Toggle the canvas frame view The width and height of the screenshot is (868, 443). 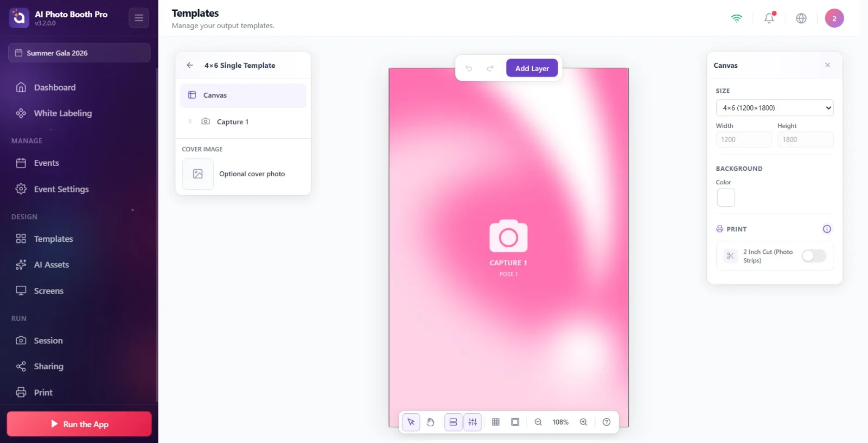point(515,422)
